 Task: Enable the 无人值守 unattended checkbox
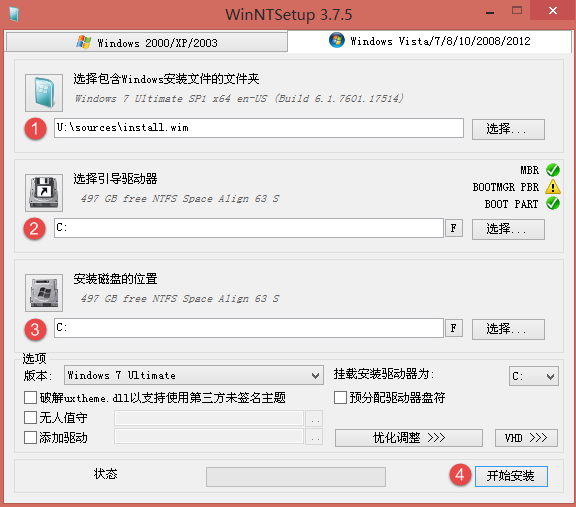pos(30,418)
